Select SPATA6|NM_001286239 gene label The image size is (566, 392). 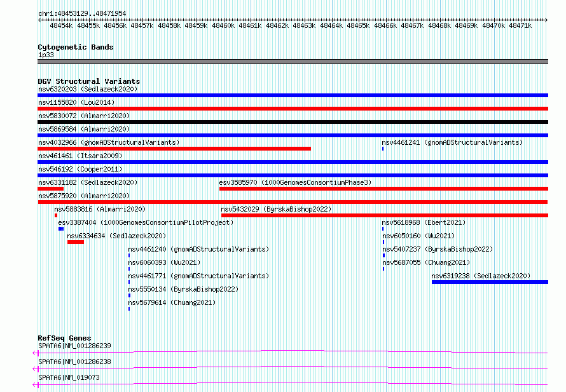[x=74, y=346]
